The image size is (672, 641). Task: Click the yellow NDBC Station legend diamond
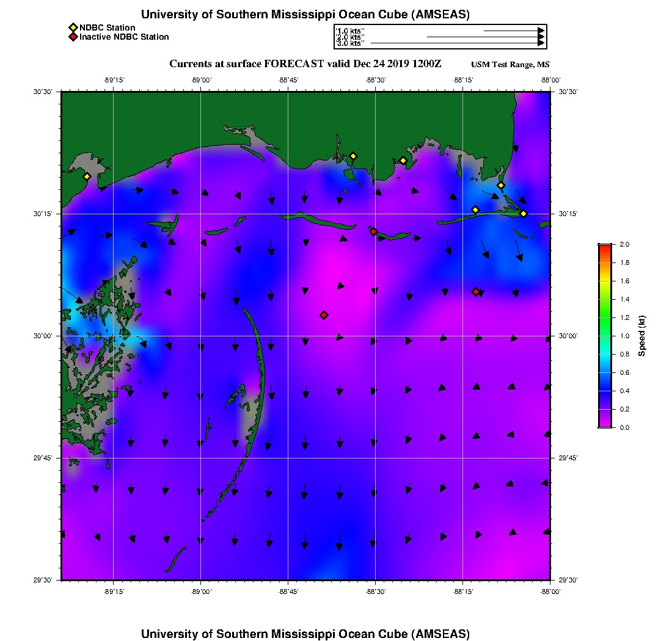tap(73, 27)
